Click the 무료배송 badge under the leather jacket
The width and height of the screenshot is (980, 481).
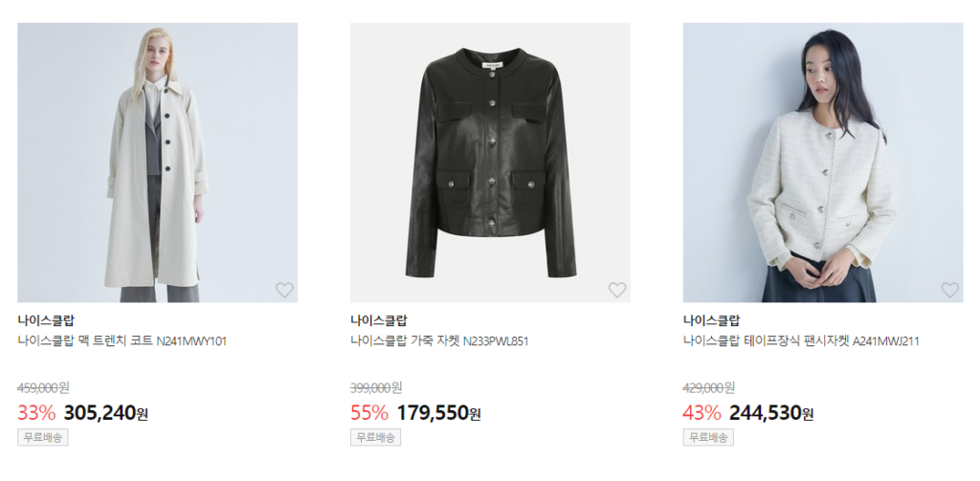pos(375,438)
